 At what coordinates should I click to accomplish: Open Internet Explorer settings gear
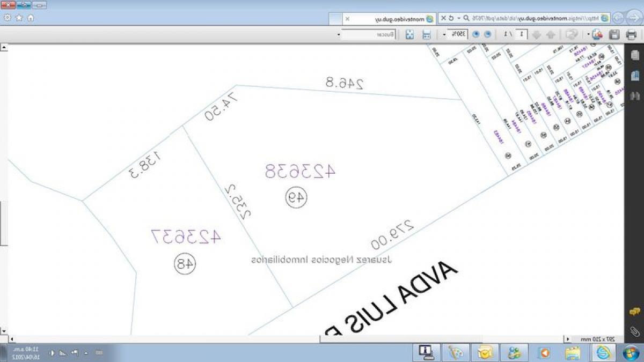pyautogui.click(x=8, y=18)
